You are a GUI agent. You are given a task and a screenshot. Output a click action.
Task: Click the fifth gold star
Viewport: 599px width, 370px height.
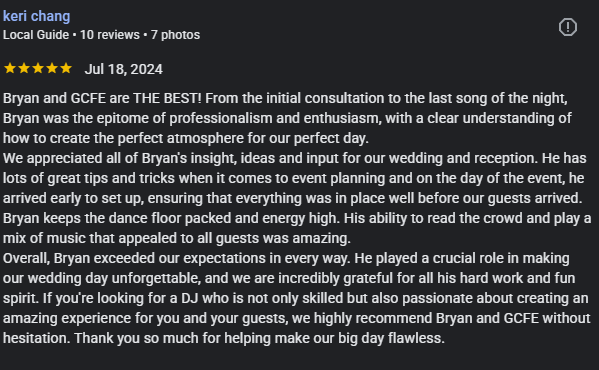(66, 68)
